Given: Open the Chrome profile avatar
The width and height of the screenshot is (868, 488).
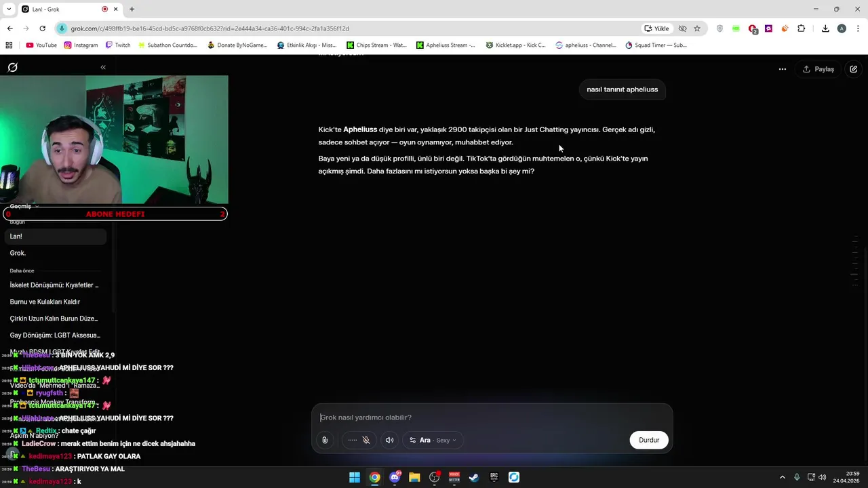Looking at the screenshot, I should click(842, 28).
